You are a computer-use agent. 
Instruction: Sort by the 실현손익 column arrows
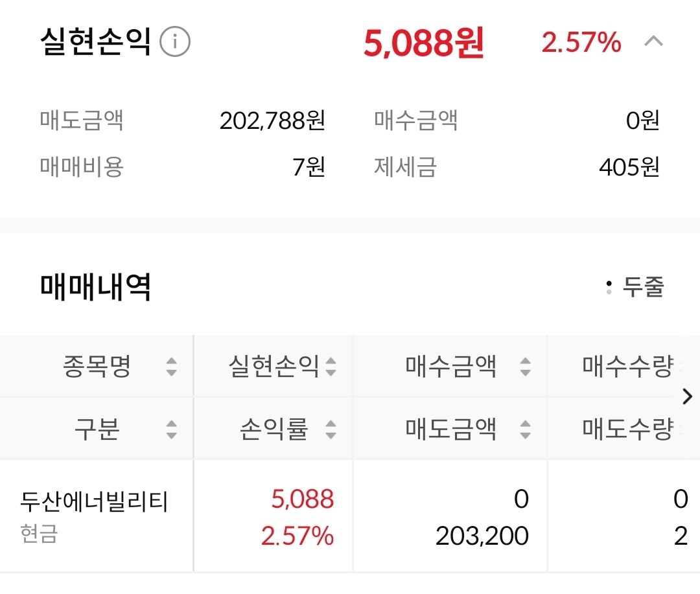tap(331, 367)
